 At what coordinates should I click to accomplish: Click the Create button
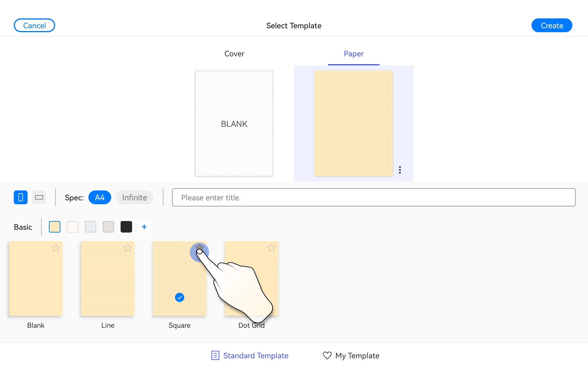coord(552,25)
